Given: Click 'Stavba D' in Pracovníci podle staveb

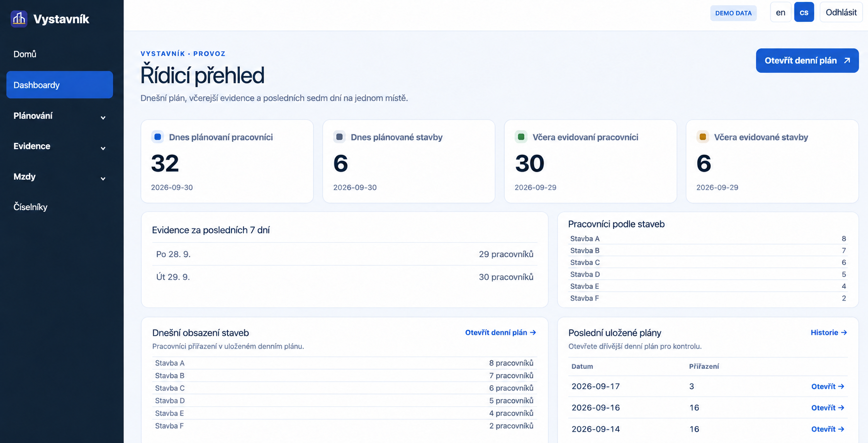Looking at the screenshot, I should 585,274.
